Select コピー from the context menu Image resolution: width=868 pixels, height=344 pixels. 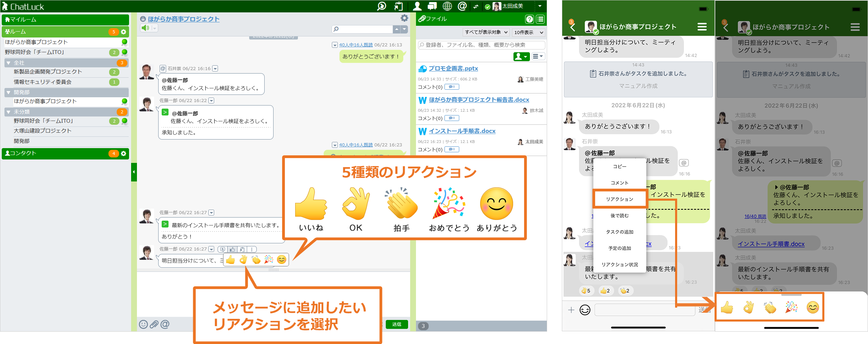[x=620, y=167]
